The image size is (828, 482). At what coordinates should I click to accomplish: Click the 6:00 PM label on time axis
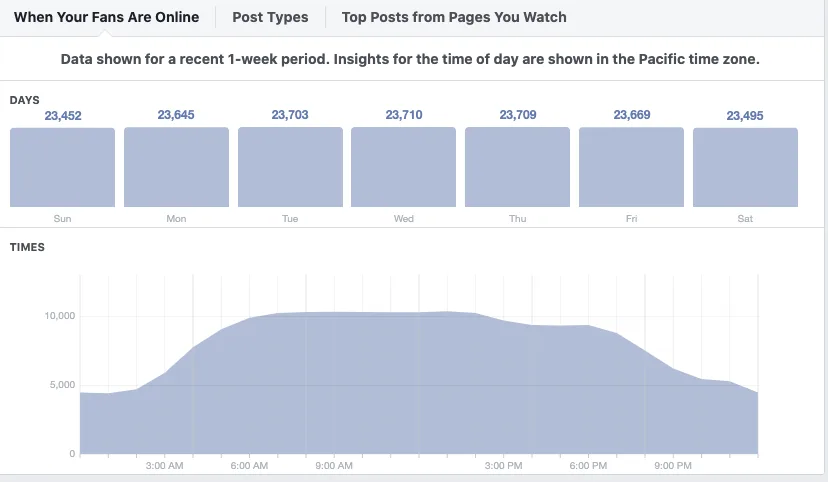point(588,466)
